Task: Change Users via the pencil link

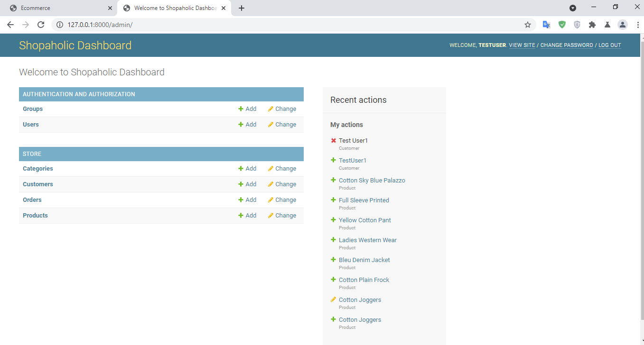Action: point(282,125)
